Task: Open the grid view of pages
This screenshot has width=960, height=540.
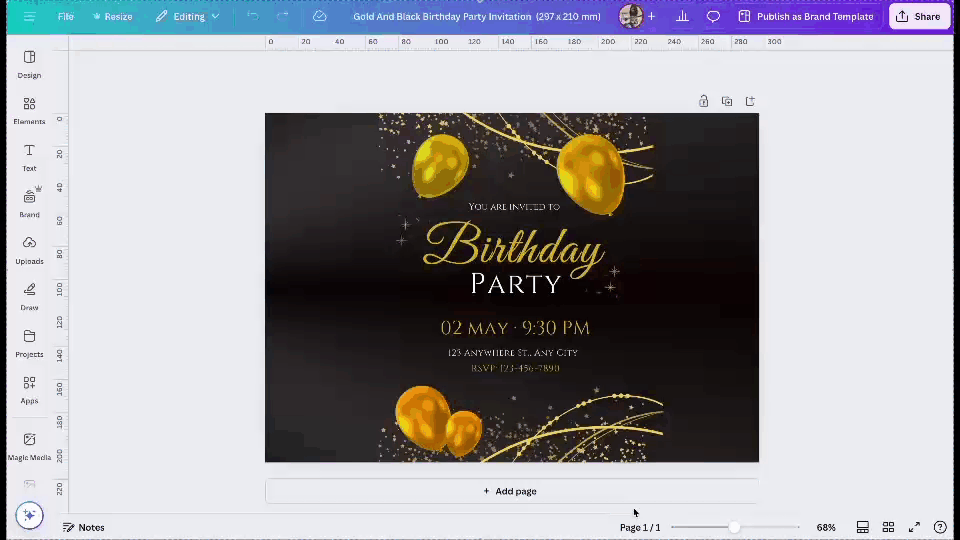Action: [888, 527]
